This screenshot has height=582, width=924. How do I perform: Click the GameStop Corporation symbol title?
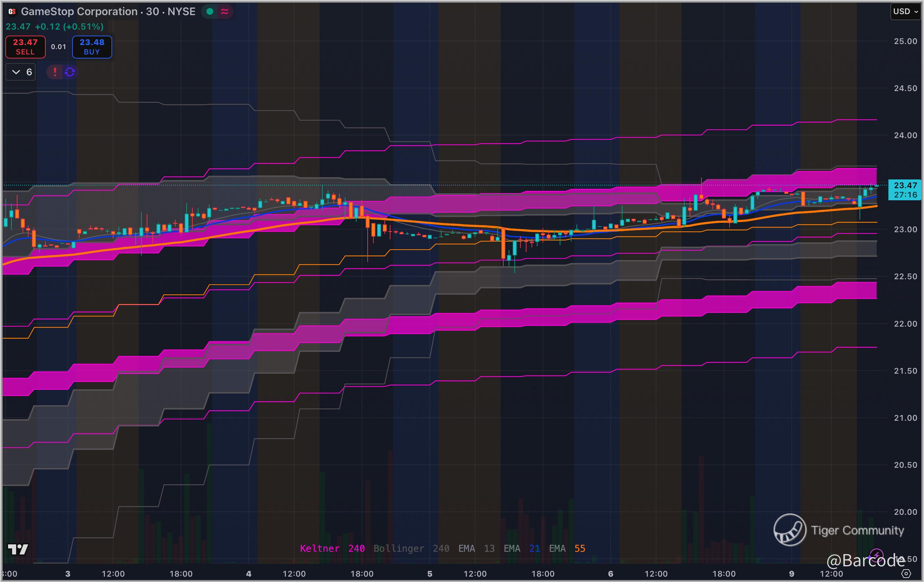[79, 11]
